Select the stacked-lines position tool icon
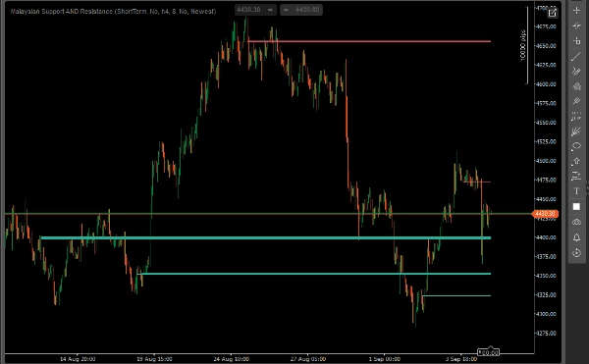Screen dimensions: 589x364 point(576,177)
